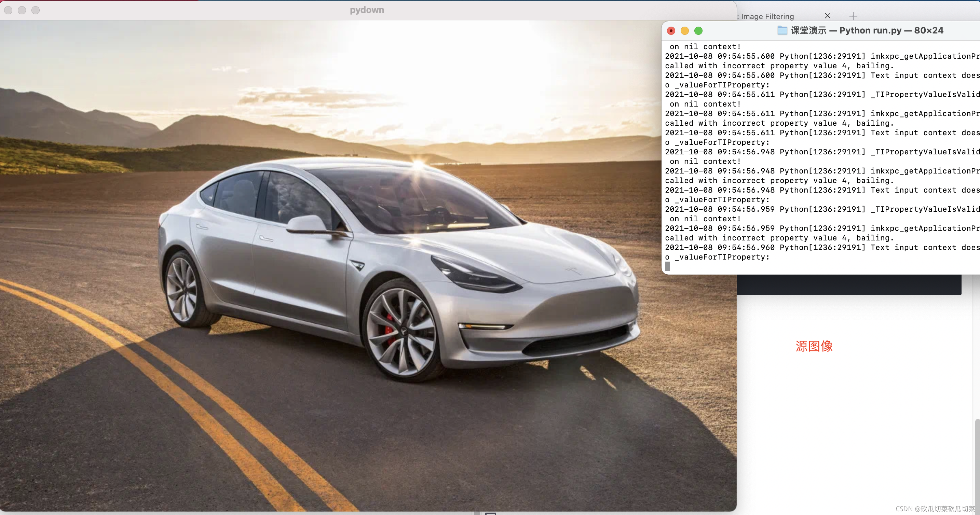Zoom the terminal with green button

click(698, 31)
